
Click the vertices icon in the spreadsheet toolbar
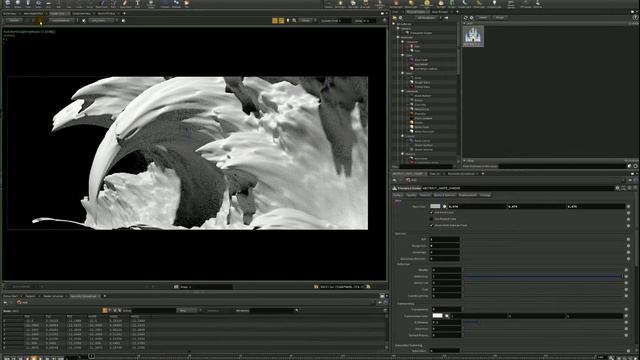click(x=110, y=310)
